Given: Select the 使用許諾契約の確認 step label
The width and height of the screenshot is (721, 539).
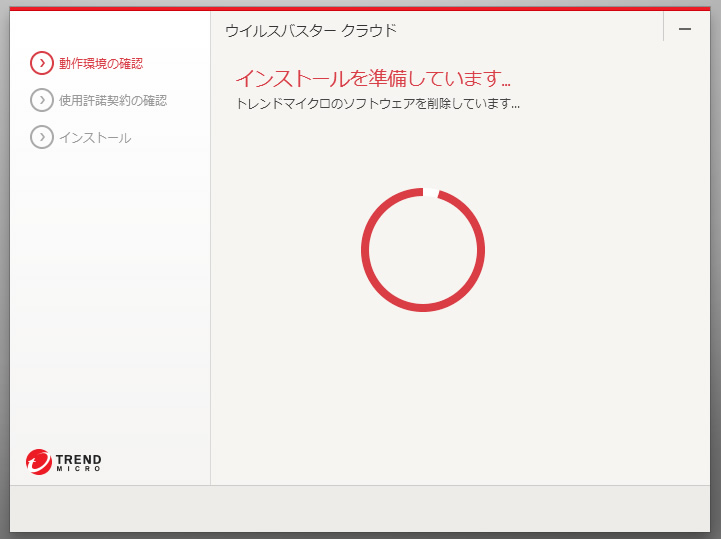Looking at the screenshot, I should pos(113,100).
